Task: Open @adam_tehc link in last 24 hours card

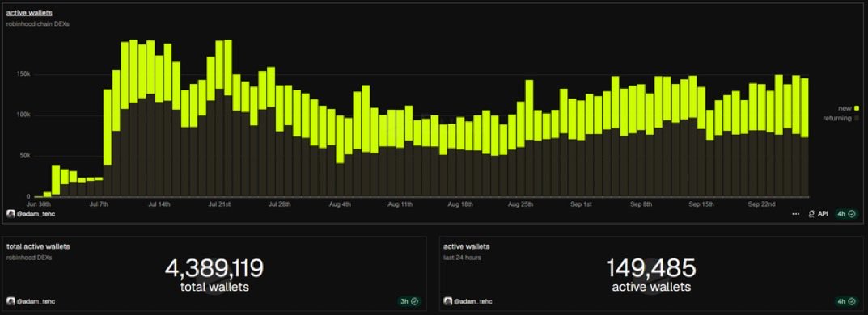Action: click(x=472, y=302)
